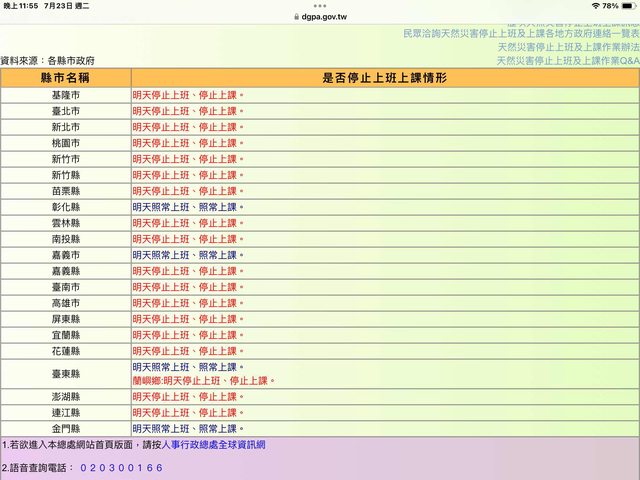
Task: Select the 臺北市 city cell
Action: (x=66, y=112)
